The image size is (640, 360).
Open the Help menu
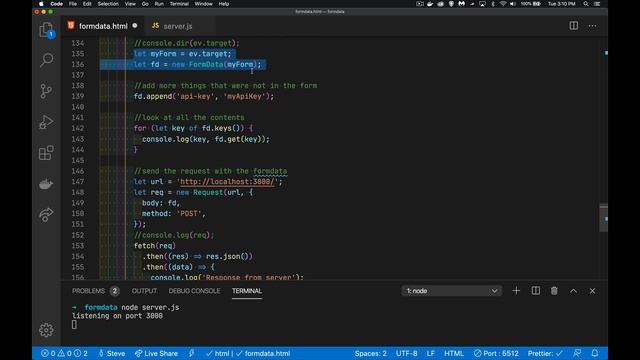(224, 4)
